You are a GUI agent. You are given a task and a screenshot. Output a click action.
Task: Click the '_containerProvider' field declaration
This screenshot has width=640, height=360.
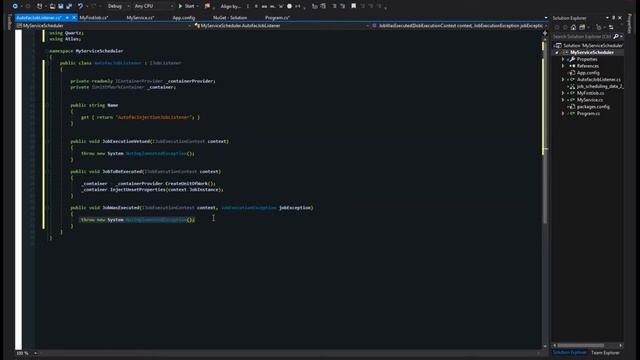click(x=143, y=81)
